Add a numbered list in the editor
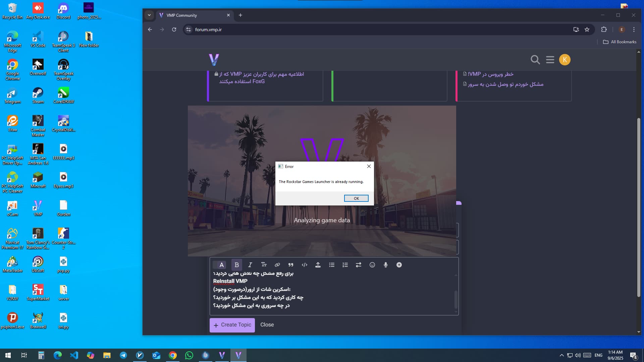Image resolution: width=644 pixels, height=362 pixels. click(345, 265)
